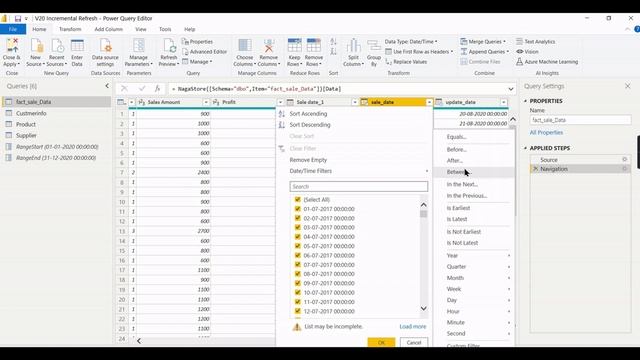Click the Choose Columns icon
Screen dimensions: 640x360
(244, 52)
